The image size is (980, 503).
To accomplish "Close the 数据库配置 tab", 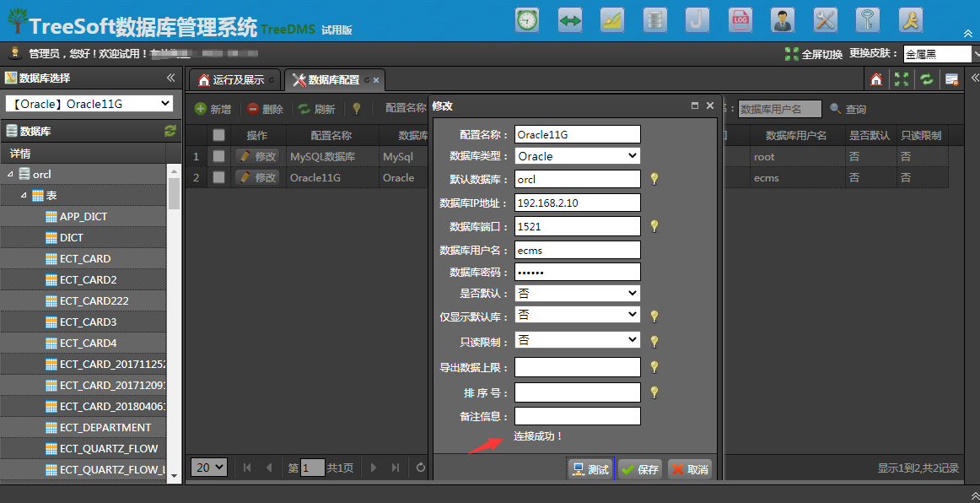I will click(376, 80).
